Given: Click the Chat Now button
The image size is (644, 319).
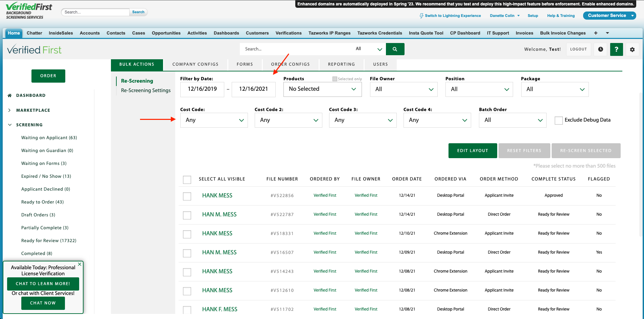Looking at the screenshot, I should [x=43, y=303].
